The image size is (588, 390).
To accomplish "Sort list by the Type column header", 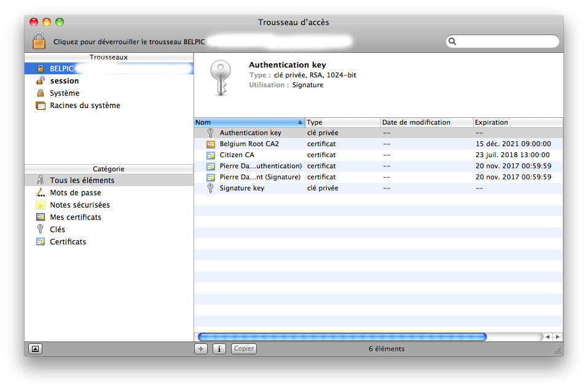I will click(343, 122).
